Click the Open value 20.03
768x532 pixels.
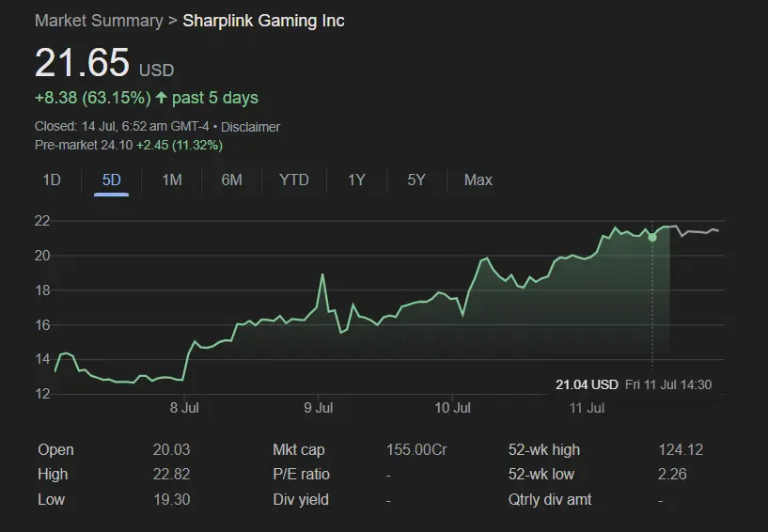point(171,449)
